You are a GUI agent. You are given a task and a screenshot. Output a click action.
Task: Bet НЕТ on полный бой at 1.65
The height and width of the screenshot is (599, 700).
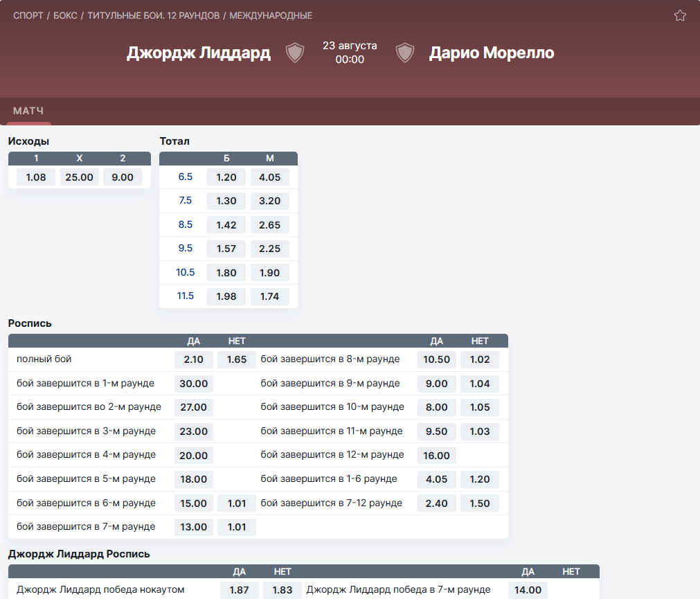[x=237, y=359]
